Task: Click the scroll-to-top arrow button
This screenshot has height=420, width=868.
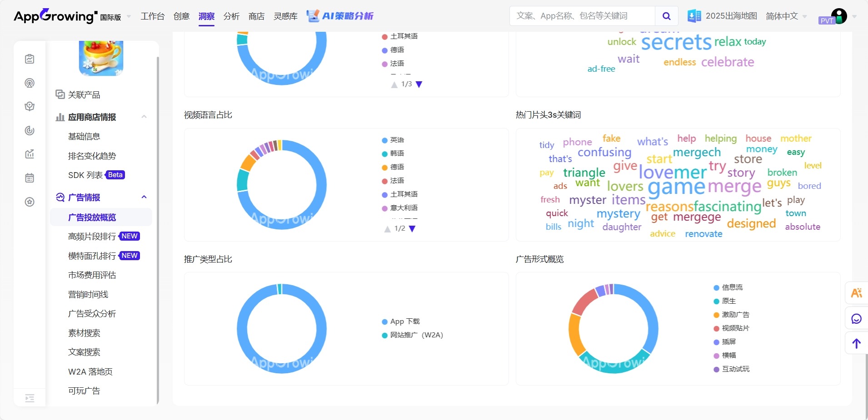Action: click(856, 344)
